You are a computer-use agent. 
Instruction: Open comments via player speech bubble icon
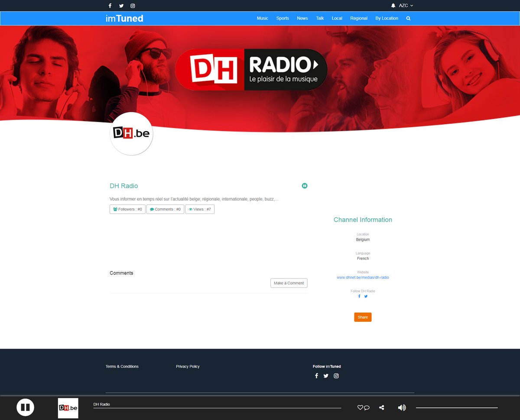point(367,407)
